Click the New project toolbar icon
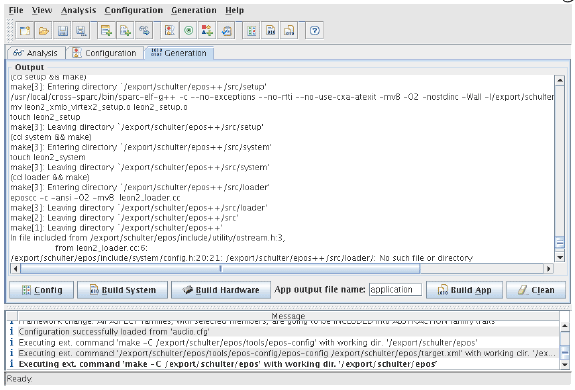Screen dimensions: 575x390 (x=25, y=31)
